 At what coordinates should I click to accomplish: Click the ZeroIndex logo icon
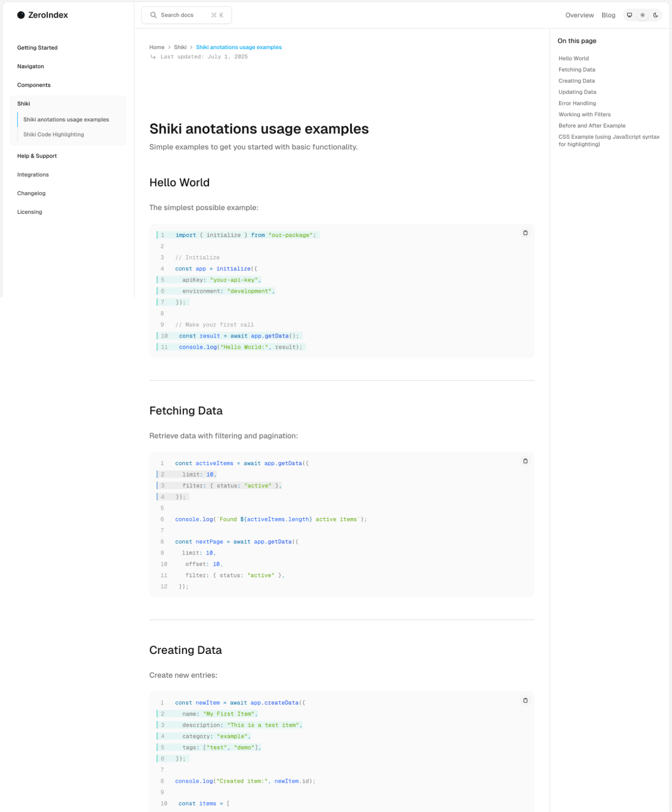click(21, 15)
